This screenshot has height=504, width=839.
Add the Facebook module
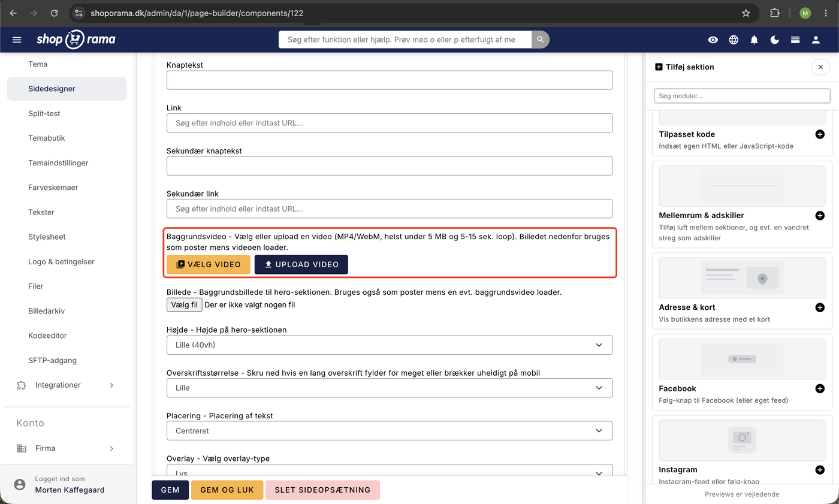pyautogui.click(x=820, y=388)
